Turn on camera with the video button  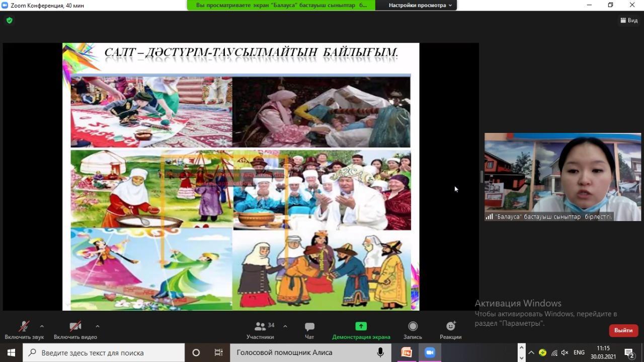75,326
